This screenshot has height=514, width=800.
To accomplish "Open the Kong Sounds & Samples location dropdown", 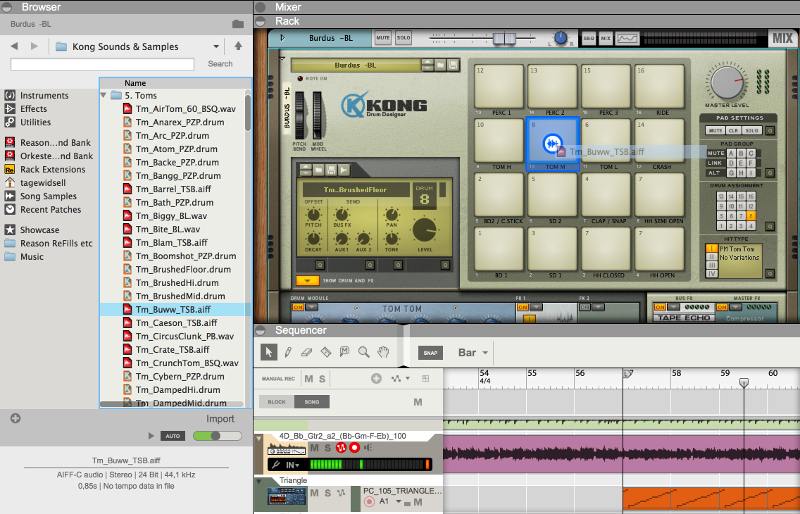I will pyautogui.click(x=215, y=46).
